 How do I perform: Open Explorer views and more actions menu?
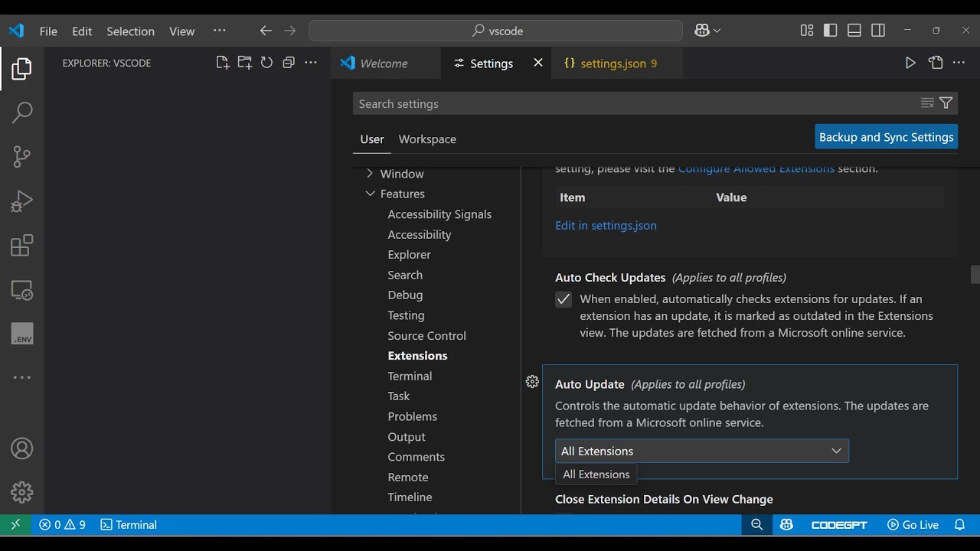click(311, 63)
